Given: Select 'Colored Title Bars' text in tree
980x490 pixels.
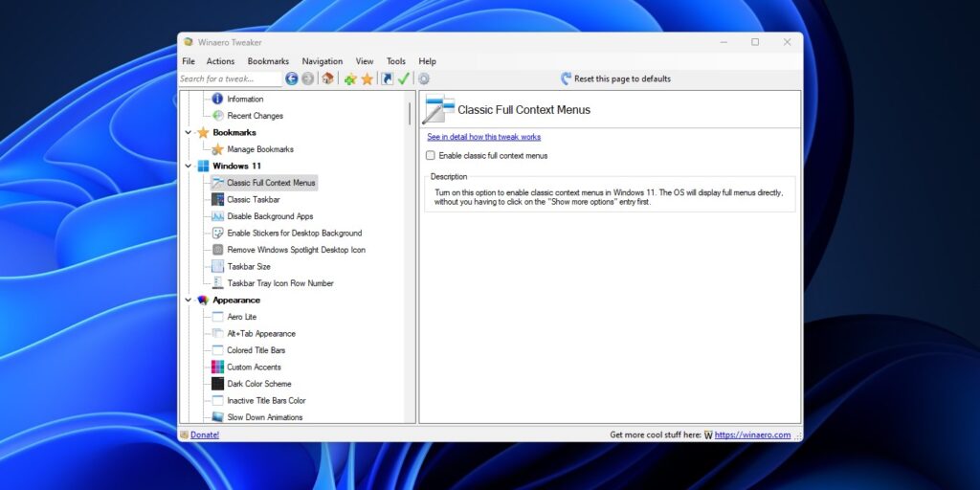Looking at the screenshot, I should click(x=256, y=350).
